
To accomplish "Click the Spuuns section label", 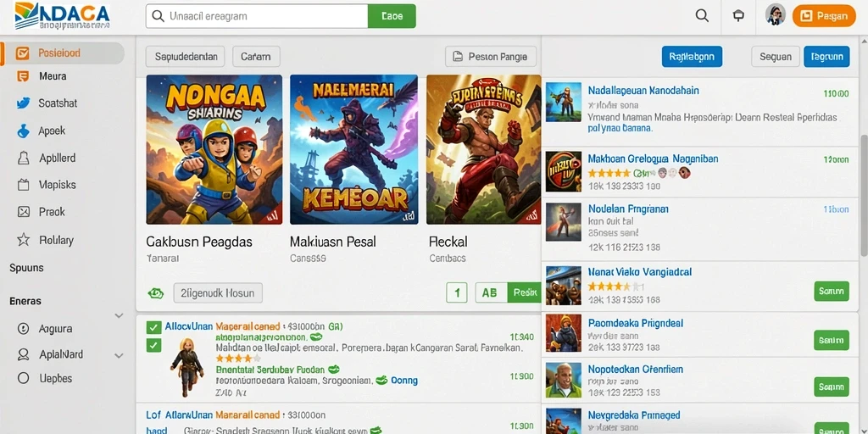I will click(26, 268).
